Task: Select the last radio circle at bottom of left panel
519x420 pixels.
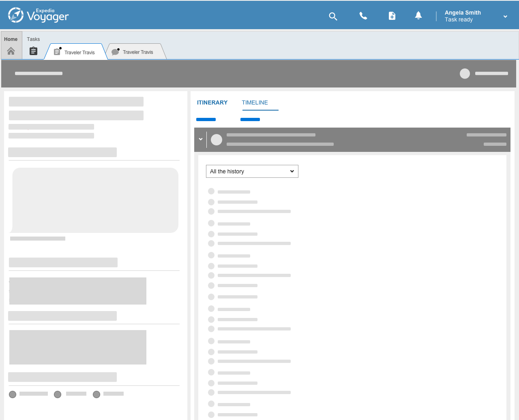Action: (97, 394)
